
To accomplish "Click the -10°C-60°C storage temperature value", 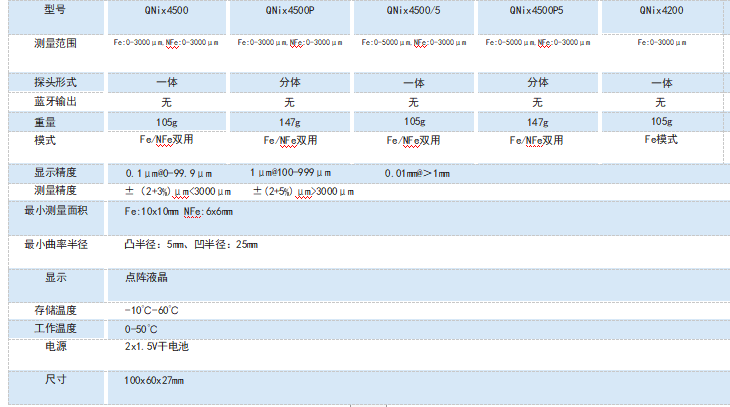I will [x=152, y=311].
